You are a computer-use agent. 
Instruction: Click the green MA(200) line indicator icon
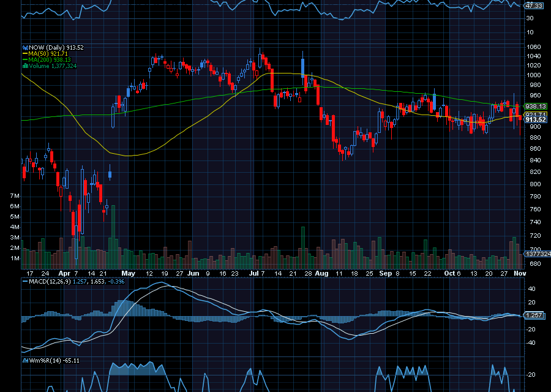coord(25,59)
